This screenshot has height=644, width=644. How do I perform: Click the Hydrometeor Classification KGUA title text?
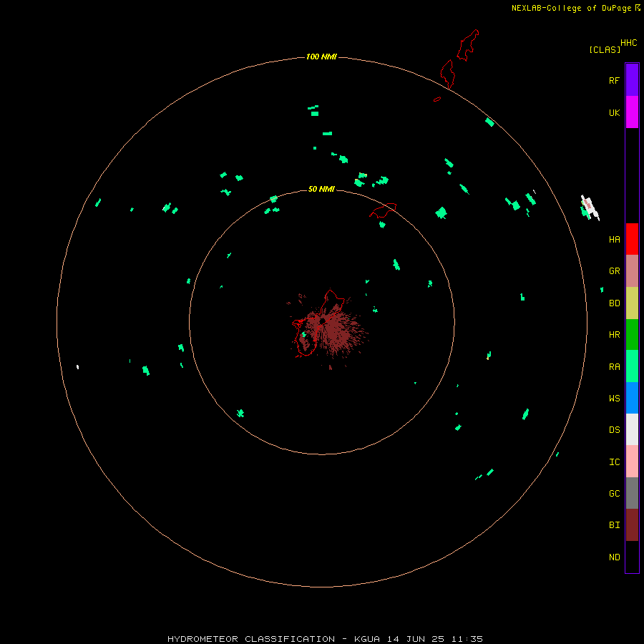click(325, 639)
